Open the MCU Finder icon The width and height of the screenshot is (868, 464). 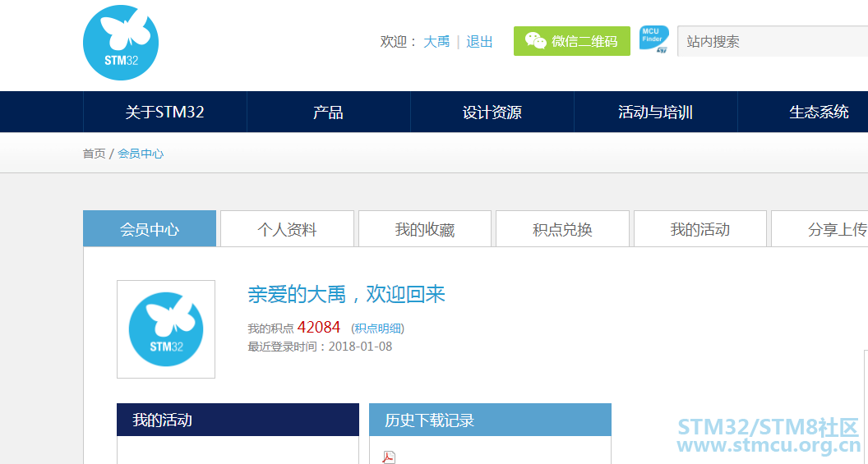[x=653, y=39]
